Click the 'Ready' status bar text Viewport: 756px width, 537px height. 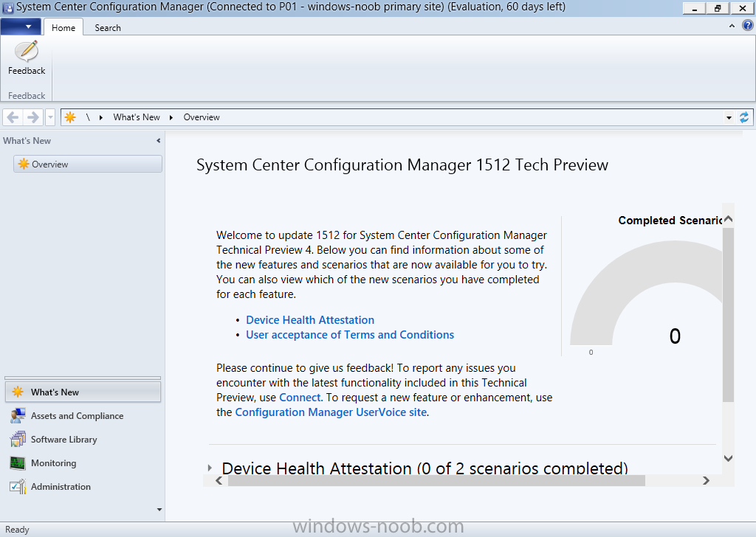pos(18,530)
